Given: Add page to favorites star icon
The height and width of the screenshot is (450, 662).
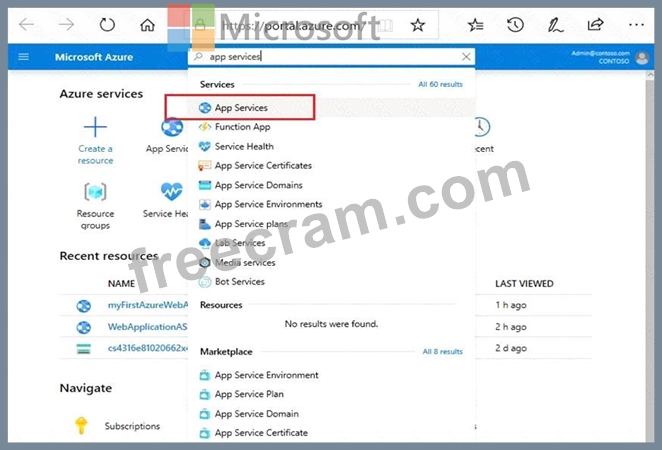Looking at the screenshot, I should (x=418, y=25).
